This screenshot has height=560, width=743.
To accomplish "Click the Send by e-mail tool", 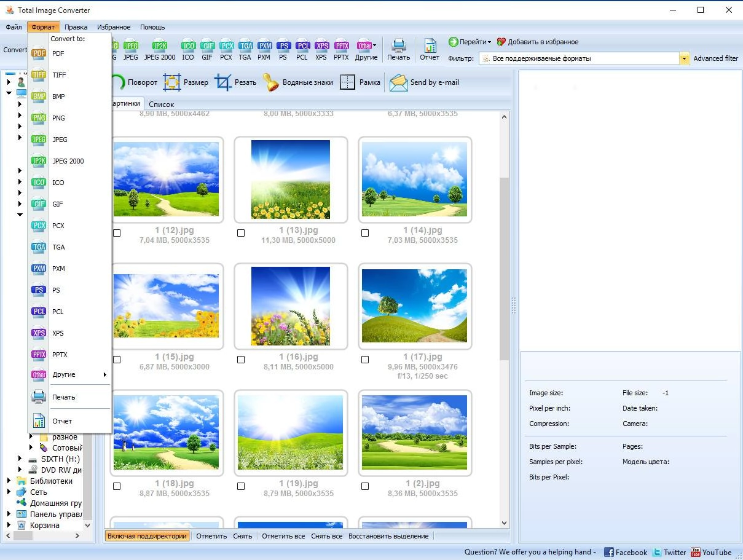I will pos(425,82).
